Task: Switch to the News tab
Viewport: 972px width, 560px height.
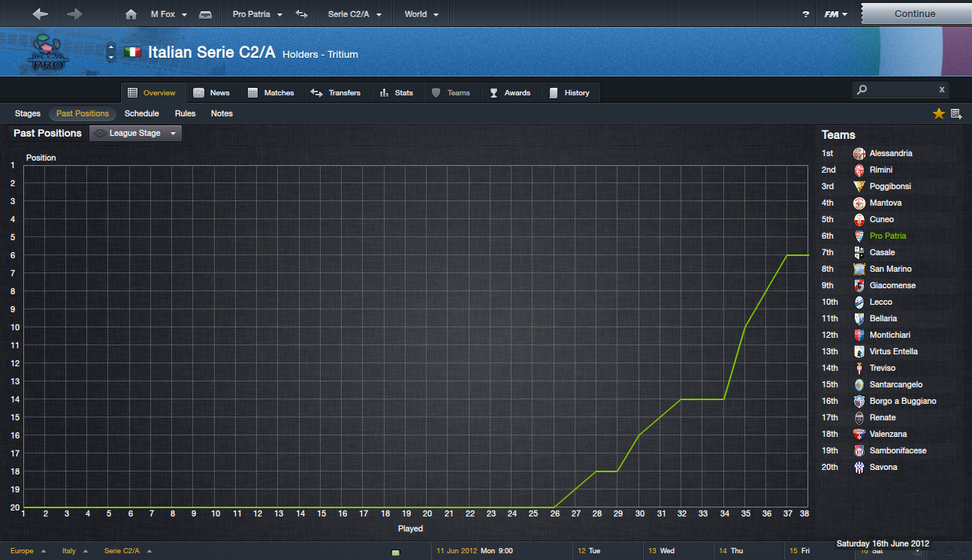Action: click(x=212, y=93)
